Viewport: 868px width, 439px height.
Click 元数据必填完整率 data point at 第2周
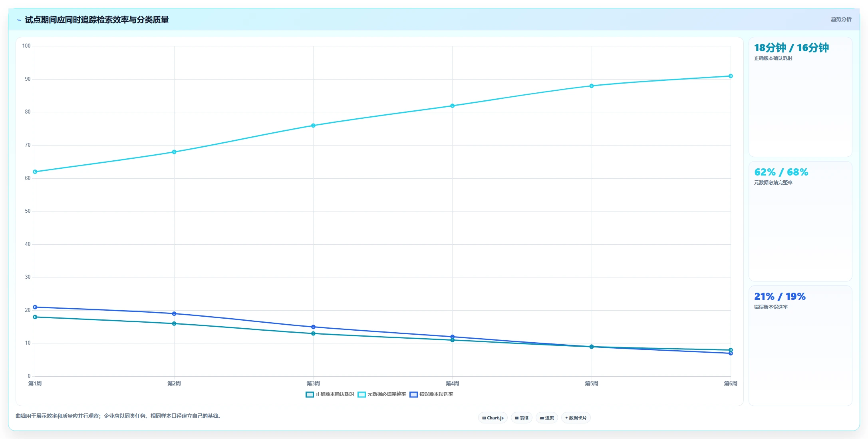(x=174, y=152)
